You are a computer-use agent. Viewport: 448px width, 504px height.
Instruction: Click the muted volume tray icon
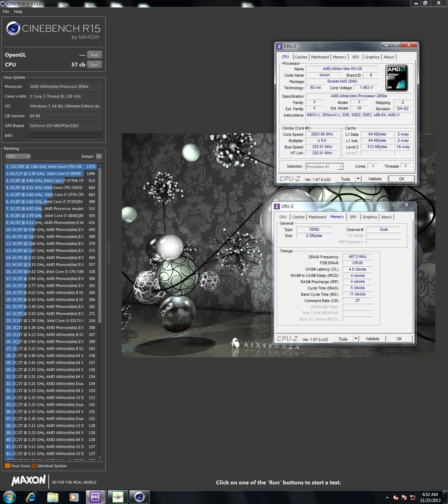tap(396, 497)
